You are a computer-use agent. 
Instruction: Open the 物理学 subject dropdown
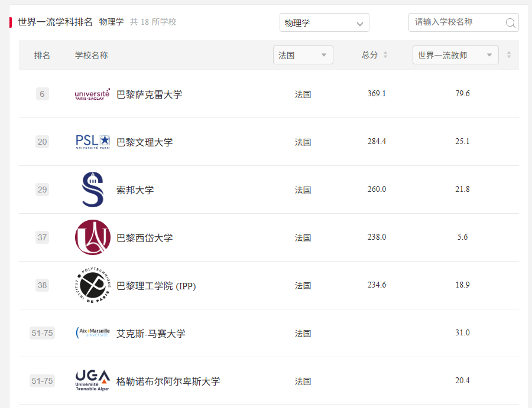324,23
